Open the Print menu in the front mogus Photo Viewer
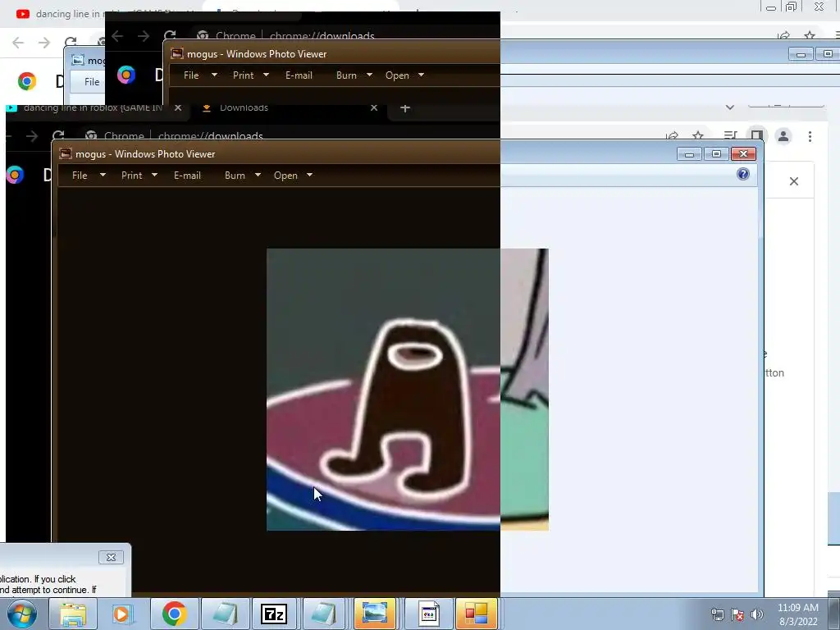The width and height of the screenshot is (840, 630). pos(139,176)
